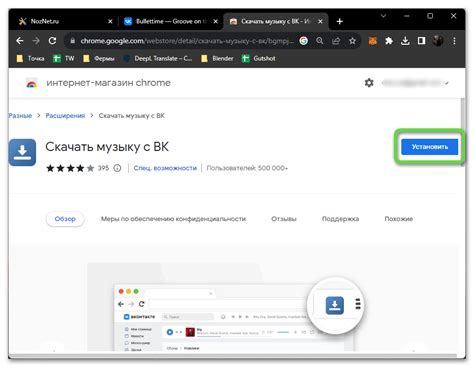Close the Скачать музыку с ВК tab
The width and height of the screenshot is (474, 367).
coord(320,21)
